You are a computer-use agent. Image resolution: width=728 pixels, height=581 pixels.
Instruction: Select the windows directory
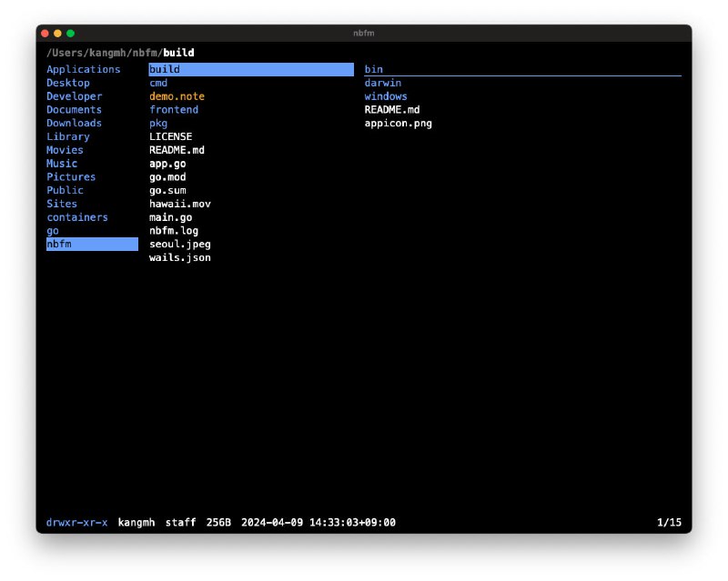coord(386,96)
